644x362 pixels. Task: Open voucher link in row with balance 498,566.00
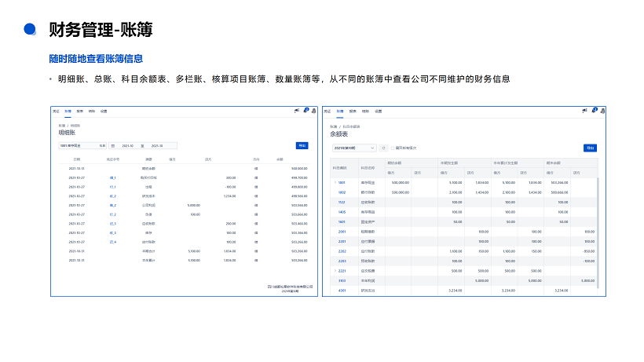[113, 196]
